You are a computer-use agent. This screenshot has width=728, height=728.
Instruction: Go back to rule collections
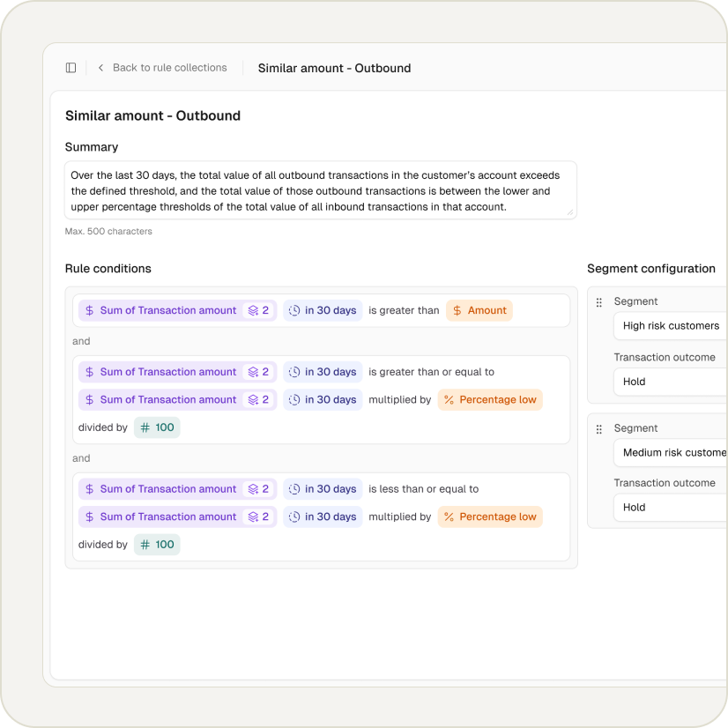169,68
